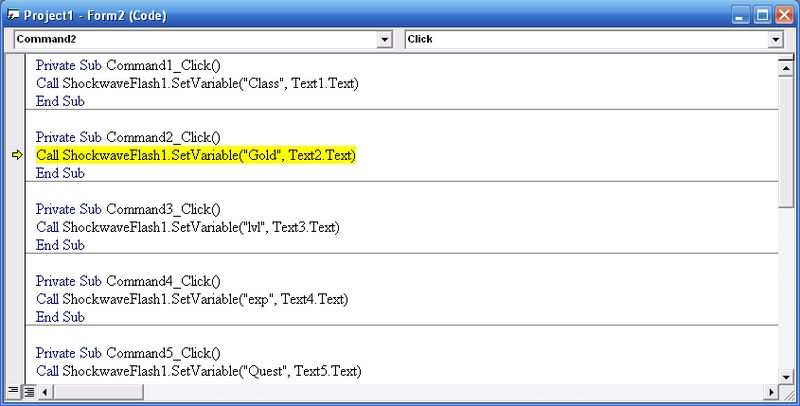
Task: Click the Command2 object combo box
Action: [203, 39]
